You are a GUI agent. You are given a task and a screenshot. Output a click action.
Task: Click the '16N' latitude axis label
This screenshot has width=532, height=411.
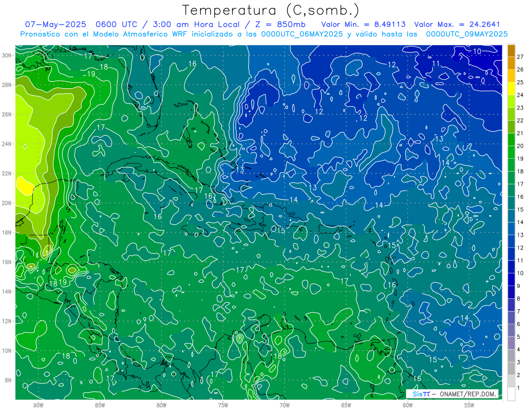pos(7,262)
